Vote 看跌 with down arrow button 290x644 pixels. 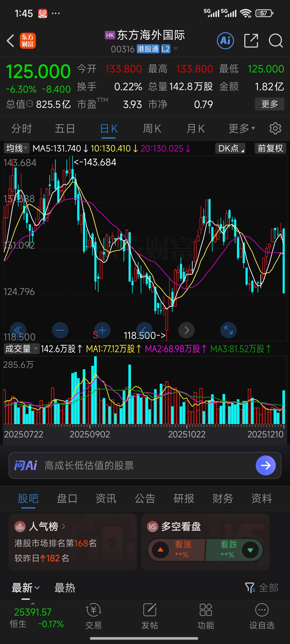point(250,550)
